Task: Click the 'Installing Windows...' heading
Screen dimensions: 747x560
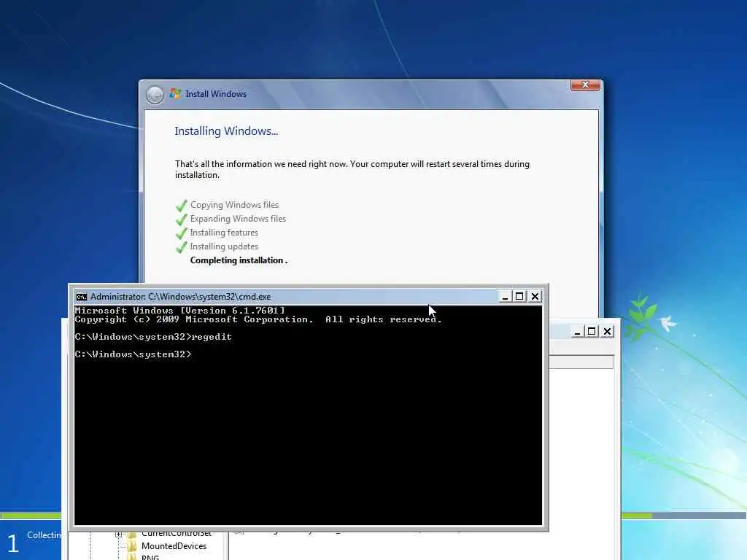Action: point(226,131)
